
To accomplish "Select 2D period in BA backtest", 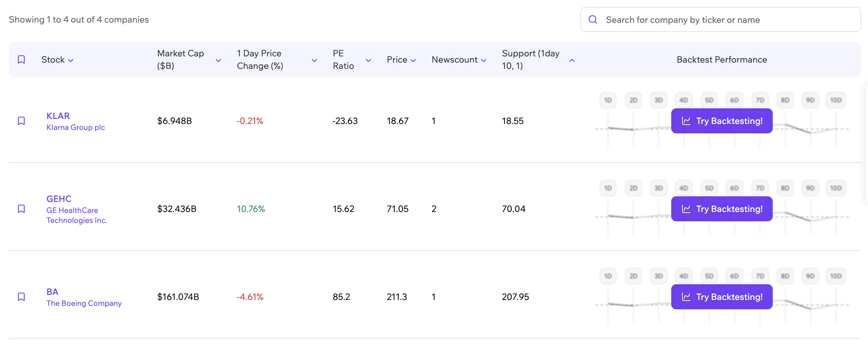I will 633,276.
